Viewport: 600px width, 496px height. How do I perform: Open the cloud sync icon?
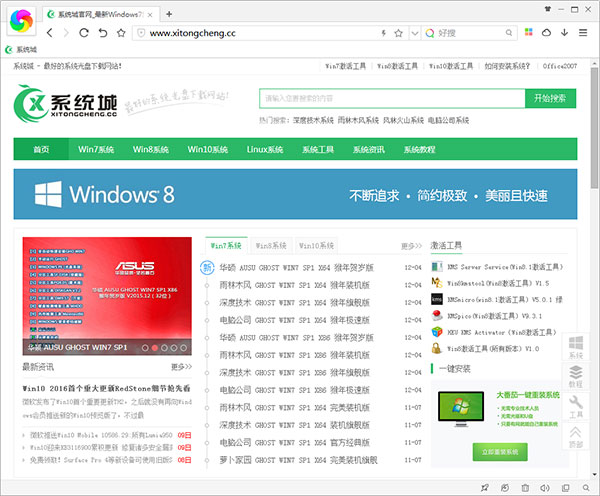(x=546, y=33)
